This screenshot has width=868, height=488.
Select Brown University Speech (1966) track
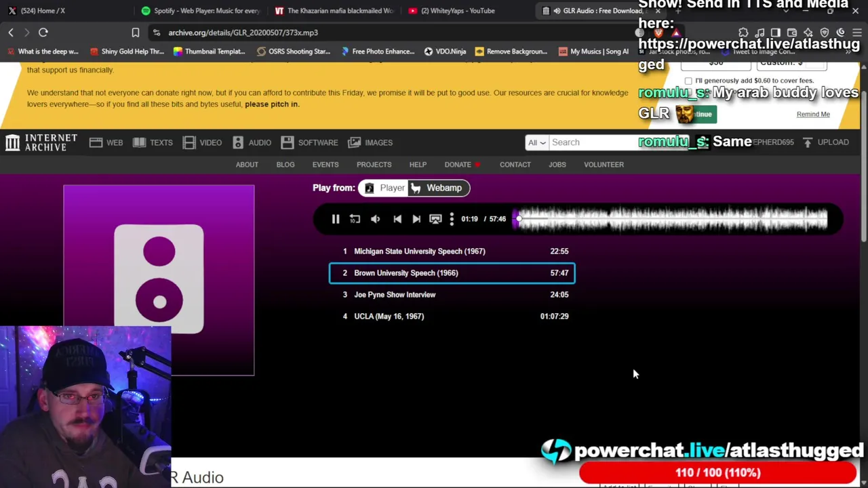point(452,273)
